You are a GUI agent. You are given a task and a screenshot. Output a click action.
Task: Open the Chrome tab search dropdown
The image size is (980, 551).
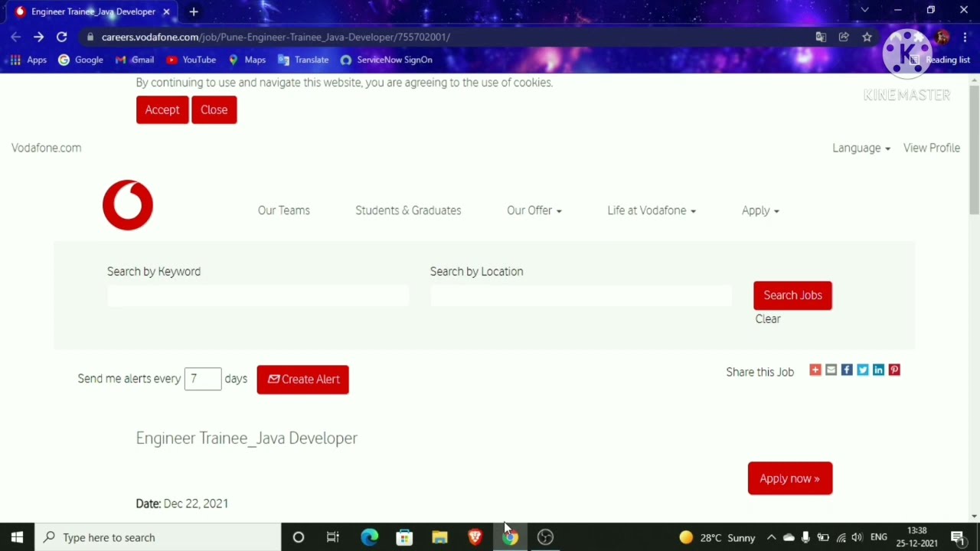(x=865, y=11)
